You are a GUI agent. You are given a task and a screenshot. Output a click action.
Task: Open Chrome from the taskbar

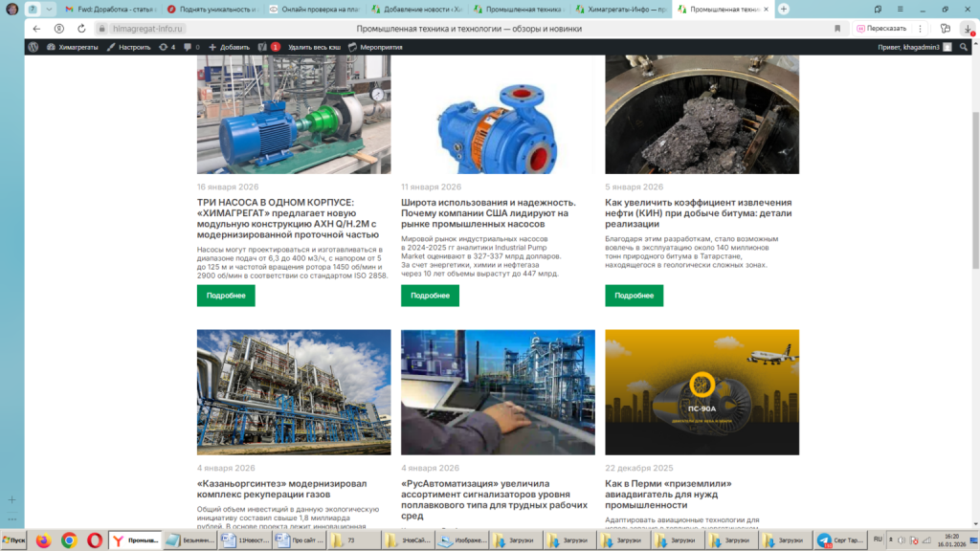click(69, 540)
